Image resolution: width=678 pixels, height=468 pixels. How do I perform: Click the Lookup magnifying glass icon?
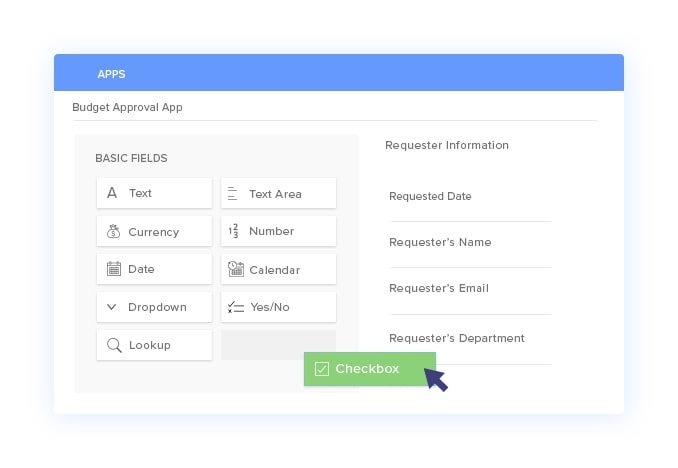tap(114, 345)
